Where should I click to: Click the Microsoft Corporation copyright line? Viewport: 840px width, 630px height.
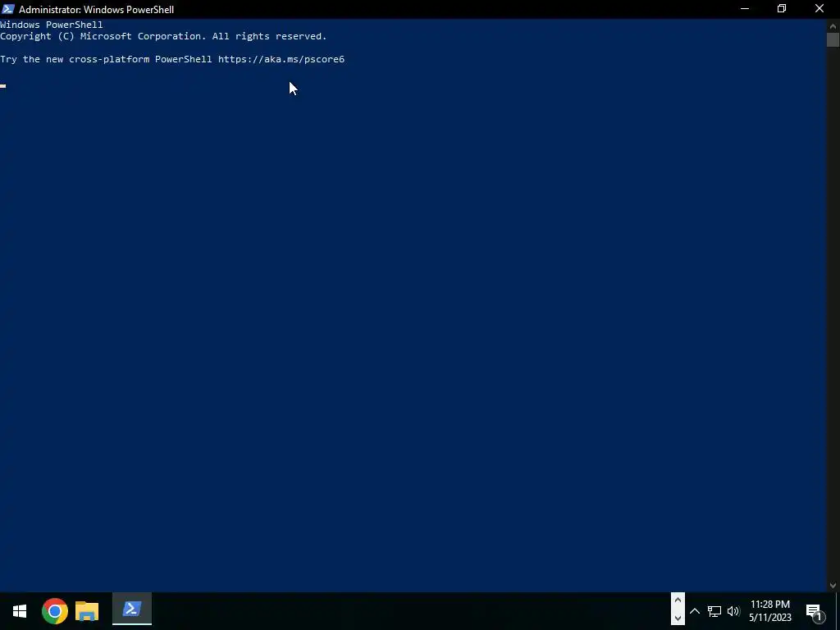163,36
